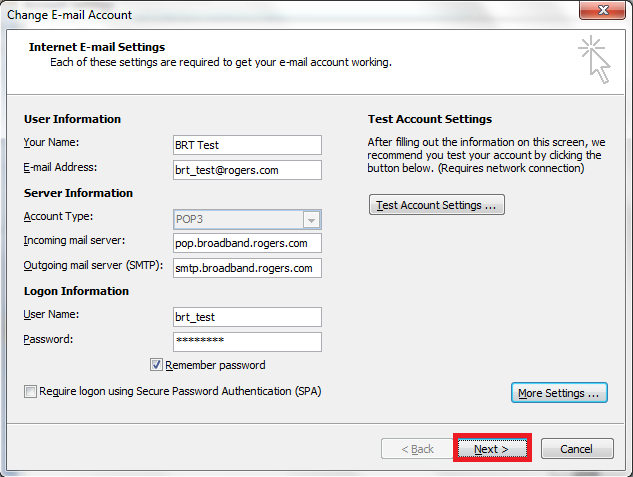Click the Next button

pos(492,449)
